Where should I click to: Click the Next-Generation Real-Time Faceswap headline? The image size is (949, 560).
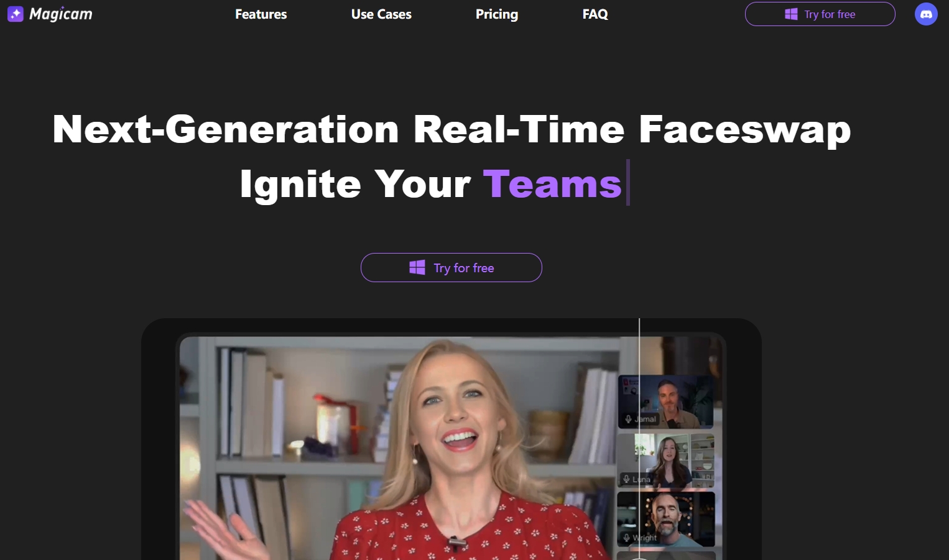(451, 129)
